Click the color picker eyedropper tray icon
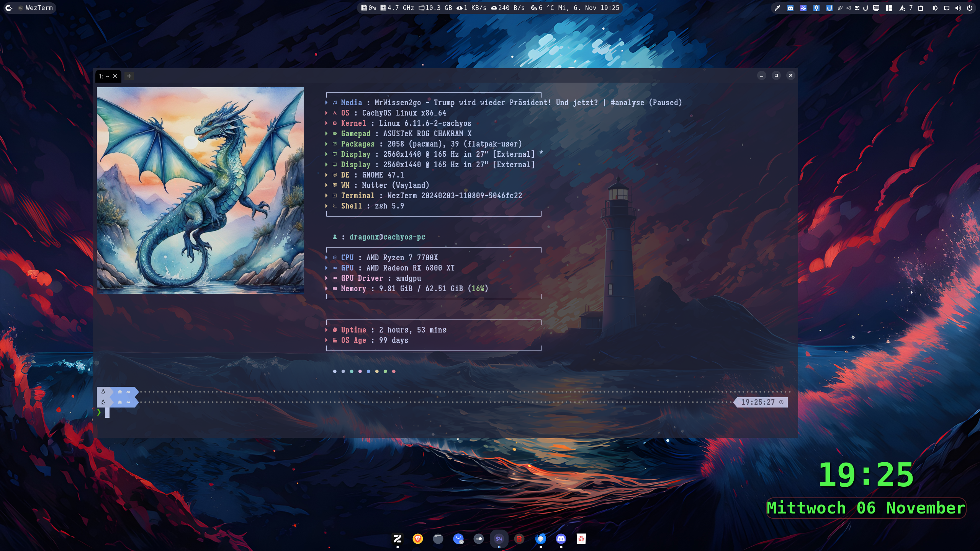Screen dimensions: 980x551 click(x=777, y=8)
